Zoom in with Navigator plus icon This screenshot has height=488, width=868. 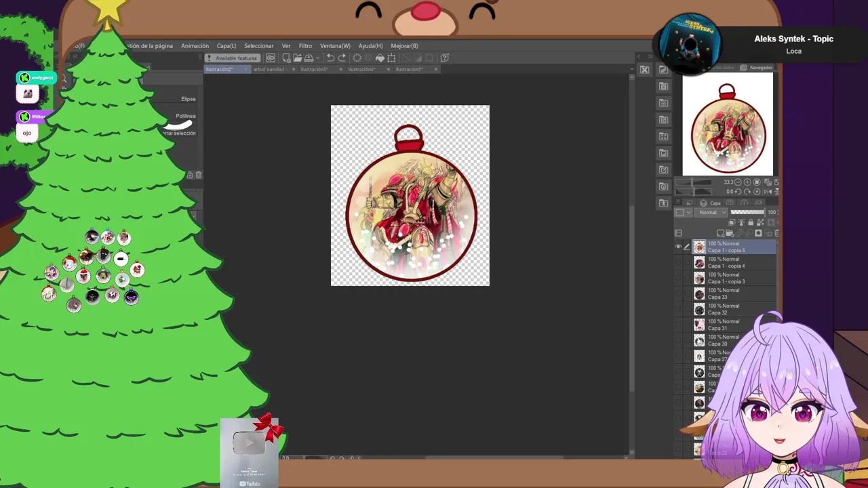coord(747,182)
